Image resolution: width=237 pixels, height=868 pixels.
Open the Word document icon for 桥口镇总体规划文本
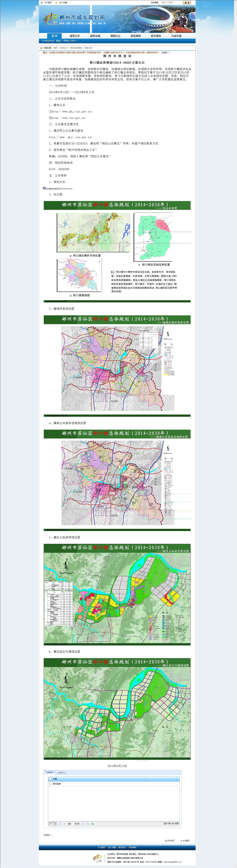click(x=44, y=188)
